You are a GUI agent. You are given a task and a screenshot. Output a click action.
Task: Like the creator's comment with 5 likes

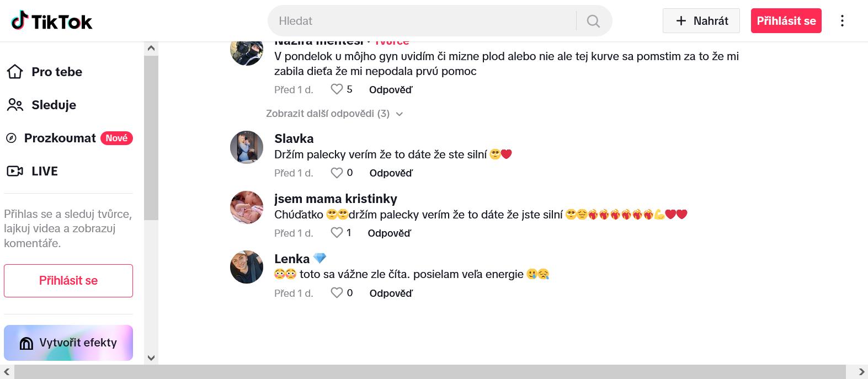pyautogui.click(x=337, y=89)
